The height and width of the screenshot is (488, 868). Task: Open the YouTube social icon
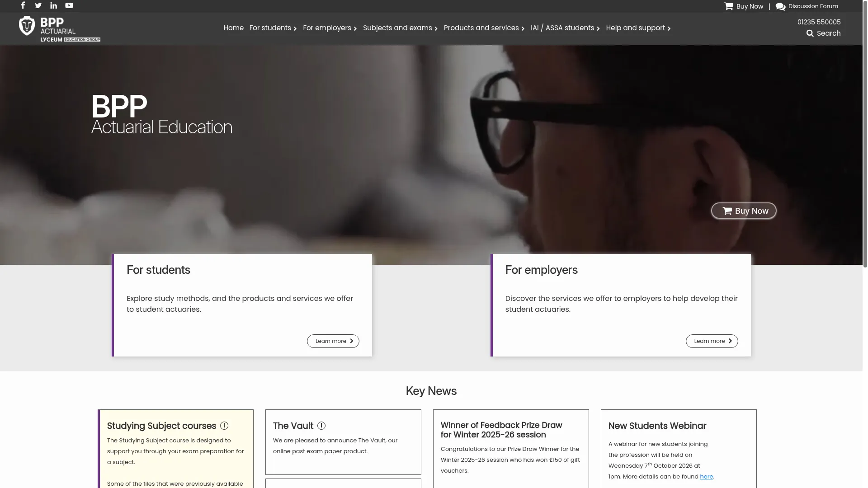pyautogui.click(x=69, y=5)
